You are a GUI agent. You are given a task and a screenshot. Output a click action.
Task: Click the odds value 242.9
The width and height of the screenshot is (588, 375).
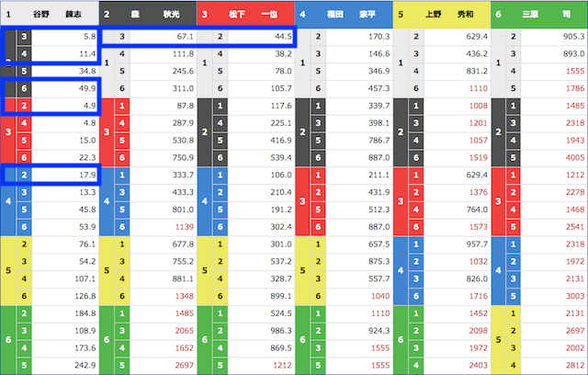[x=85, y=365]
